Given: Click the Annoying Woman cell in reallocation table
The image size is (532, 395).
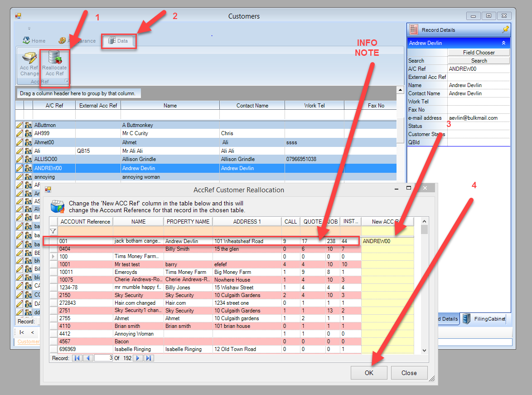Looking at the screenshot, I should 138,333.
